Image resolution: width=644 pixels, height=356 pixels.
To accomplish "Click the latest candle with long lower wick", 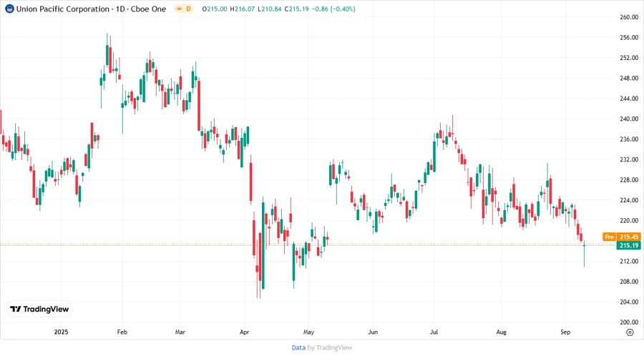I will pyautogui.click(x=584, y=254).
